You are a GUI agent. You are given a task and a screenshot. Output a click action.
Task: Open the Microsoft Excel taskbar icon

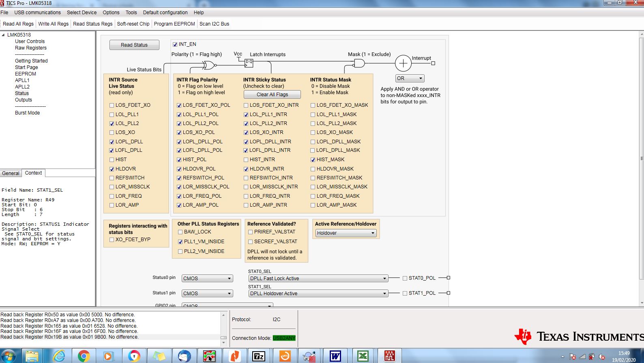[x=363, y=356]
